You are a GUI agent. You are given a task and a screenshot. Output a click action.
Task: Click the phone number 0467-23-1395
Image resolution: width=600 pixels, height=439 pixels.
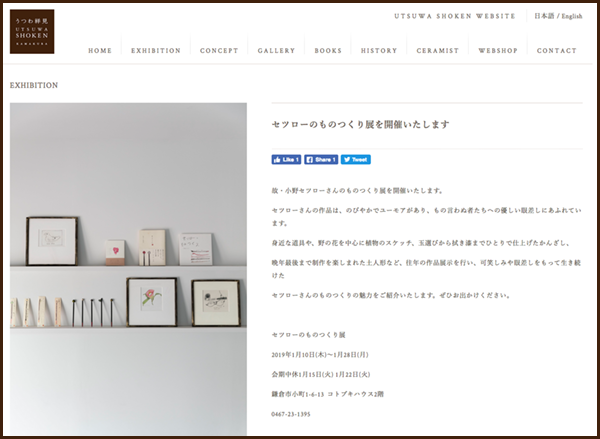pyautogui.click(x=291, y=414)
